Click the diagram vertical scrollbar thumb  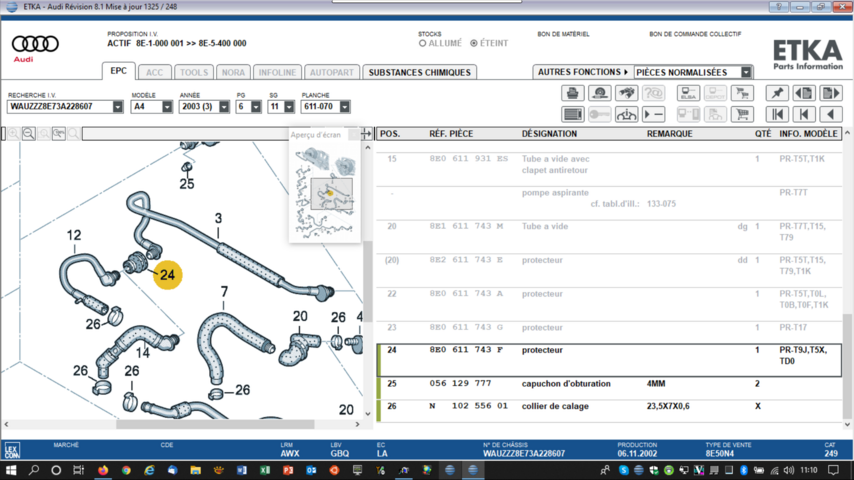pyautogui.click(x=368, y=281)
